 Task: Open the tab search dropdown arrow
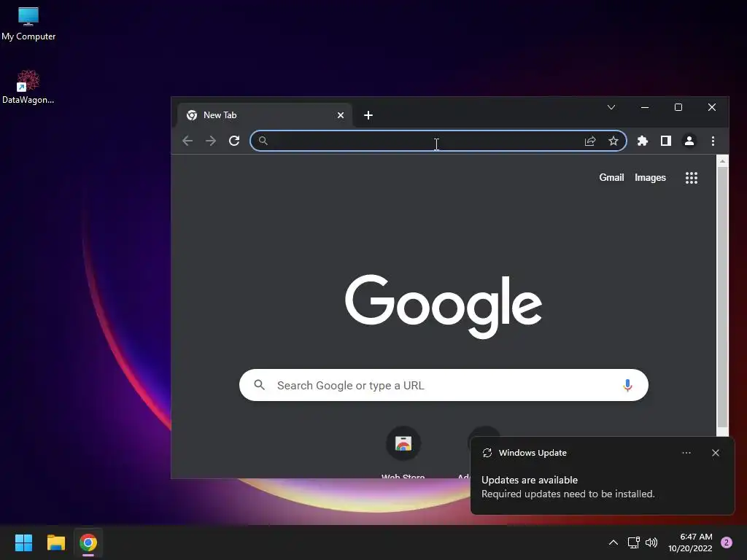click(611, 107)
